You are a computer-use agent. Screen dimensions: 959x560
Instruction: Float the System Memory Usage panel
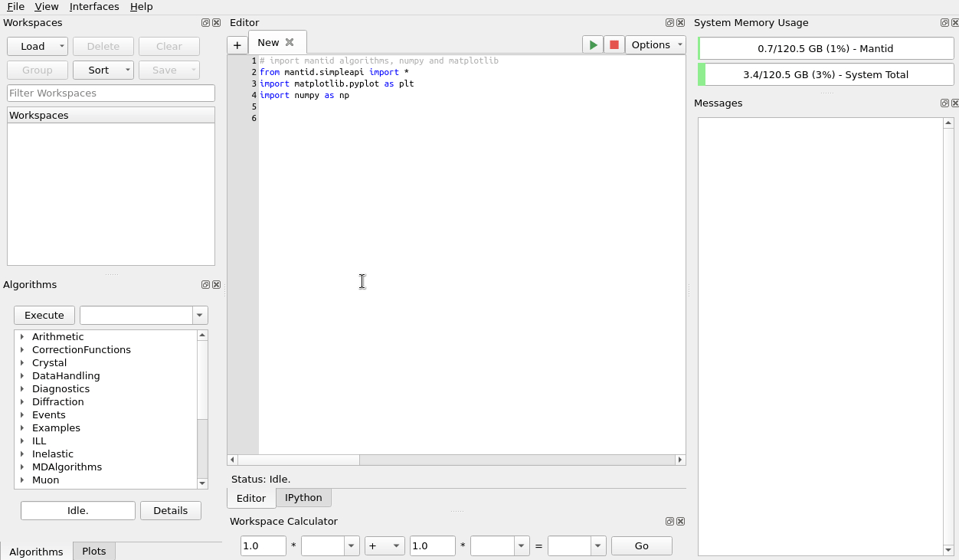tap(944, 23)
